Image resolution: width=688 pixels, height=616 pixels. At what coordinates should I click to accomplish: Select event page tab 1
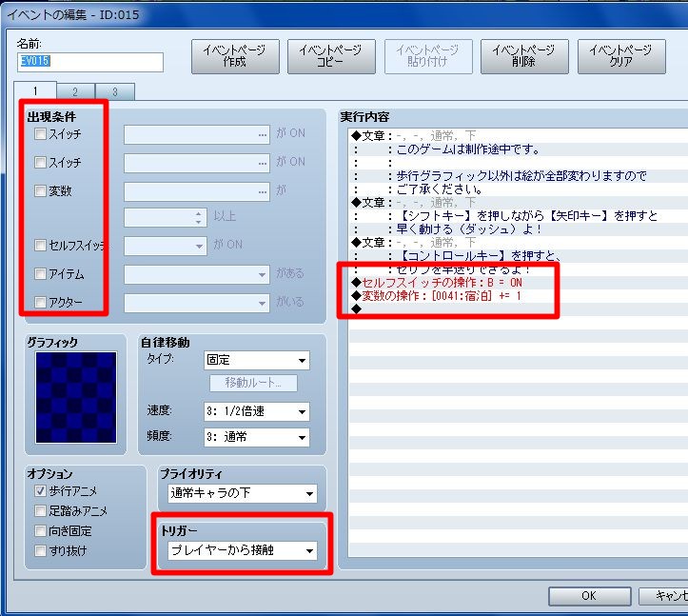35,90
